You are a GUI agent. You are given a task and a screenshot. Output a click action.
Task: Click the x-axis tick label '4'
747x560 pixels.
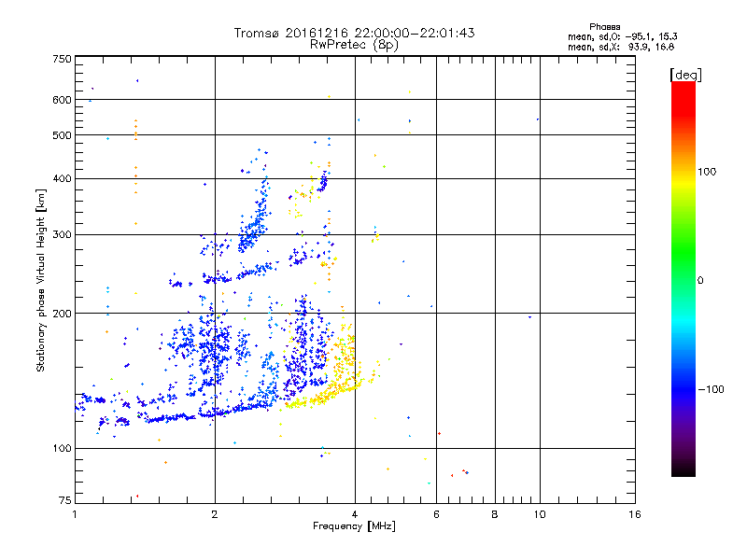(355, 514)
